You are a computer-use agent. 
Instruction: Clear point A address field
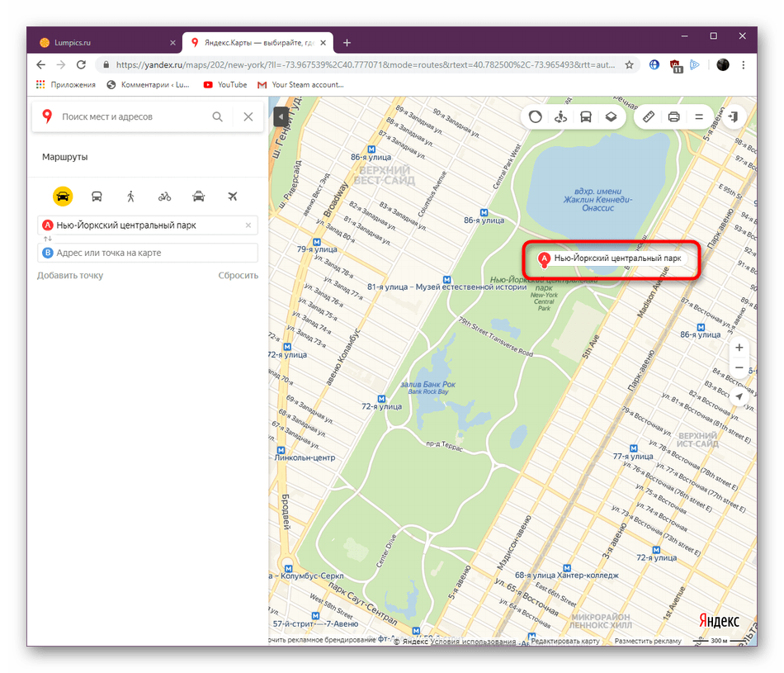248,225
